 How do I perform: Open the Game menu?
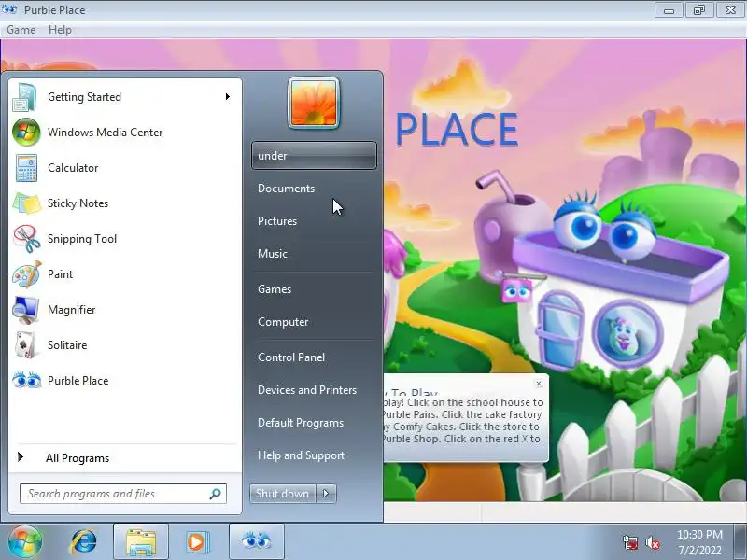21,30
